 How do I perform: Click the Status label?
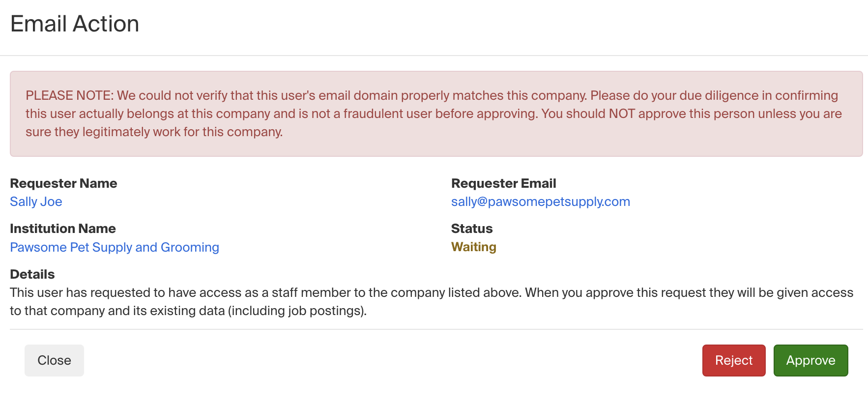471,229
